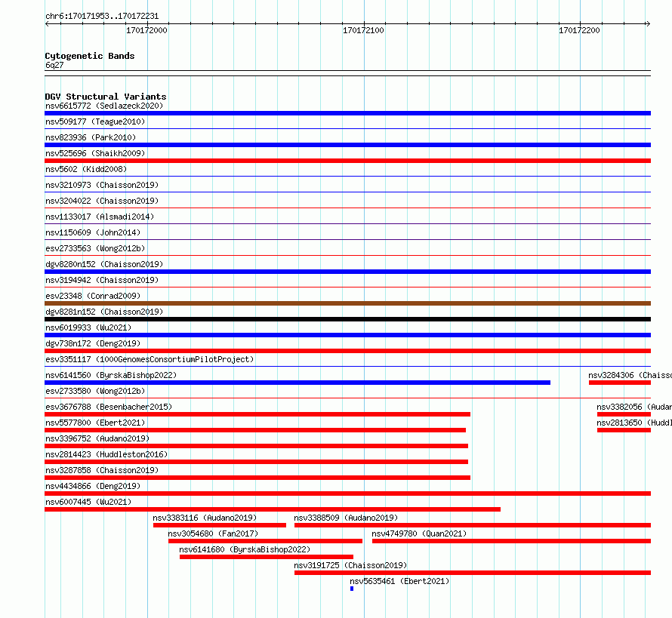Click the nsv6615772 (Sedlazeck2020) variant label
This screenshot has width=672, height=618.
pyautogui.click(x=104, y=106)
